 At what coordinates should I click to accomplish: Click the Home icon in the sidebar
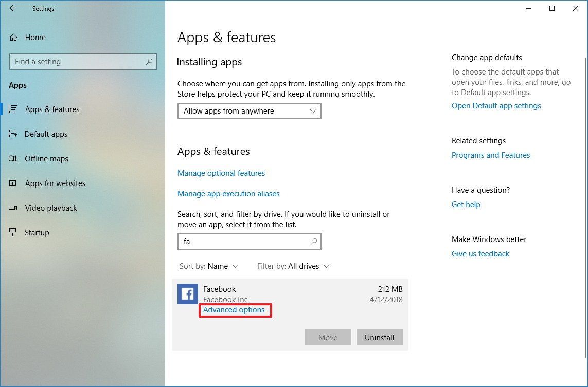(12, 37)
